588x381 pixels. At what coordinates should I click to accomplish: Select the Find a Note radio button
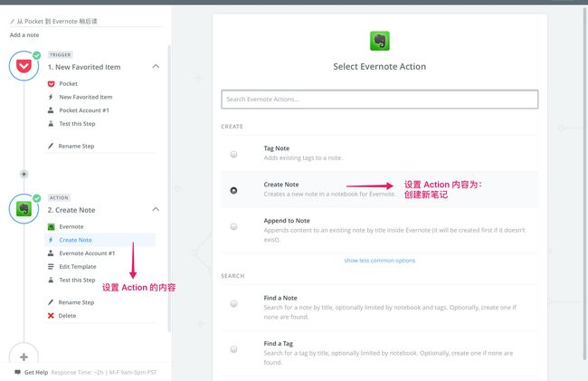tap(233, 303)
